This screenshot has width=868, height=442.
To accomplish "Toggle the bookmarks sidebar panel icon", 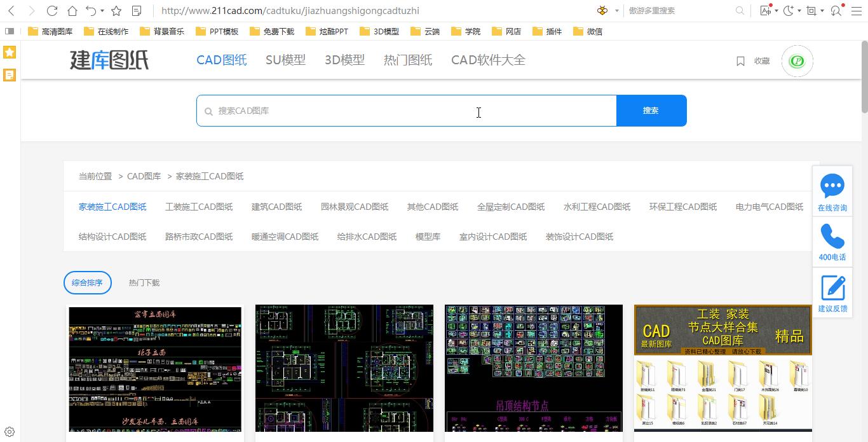I will pyautogui.click(x=10, y=31).
